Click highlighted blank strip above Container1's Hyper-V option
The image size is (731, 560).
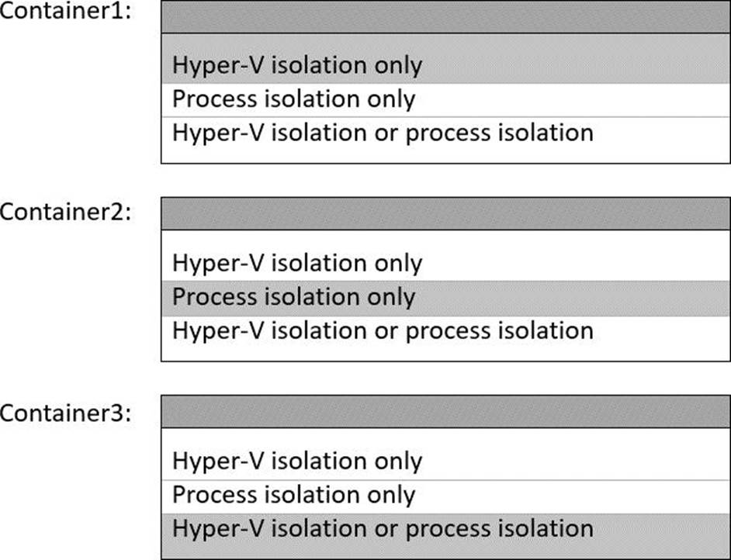click(x=445, y=41)
